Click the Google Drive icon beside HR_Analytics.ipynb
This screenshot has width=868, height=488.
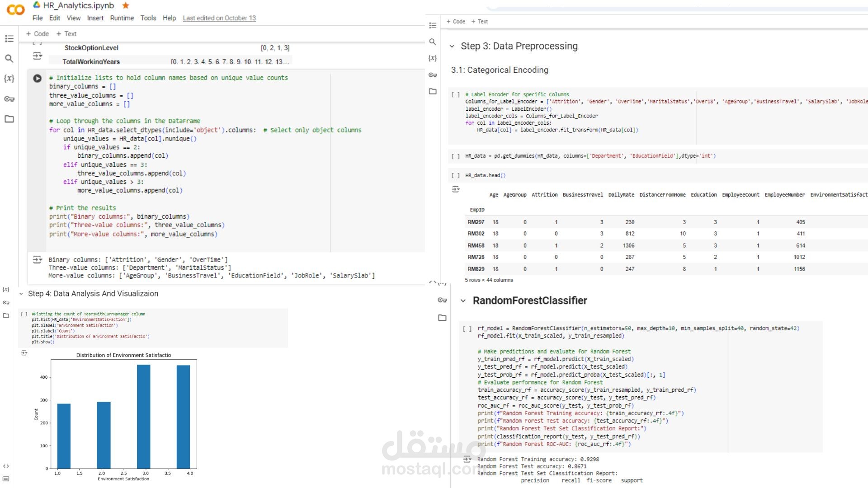pyautogui.click(x=37, y=5)
